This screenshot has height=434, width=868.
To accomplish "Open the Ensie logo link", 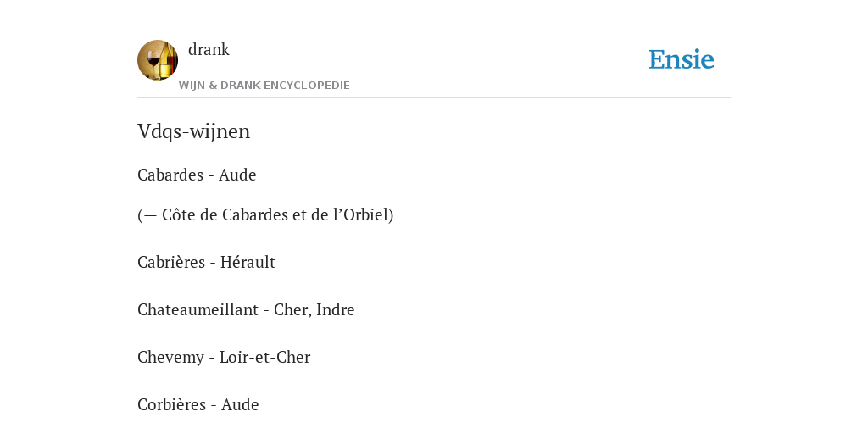I will pyautogui.click(x=682, y=59).
